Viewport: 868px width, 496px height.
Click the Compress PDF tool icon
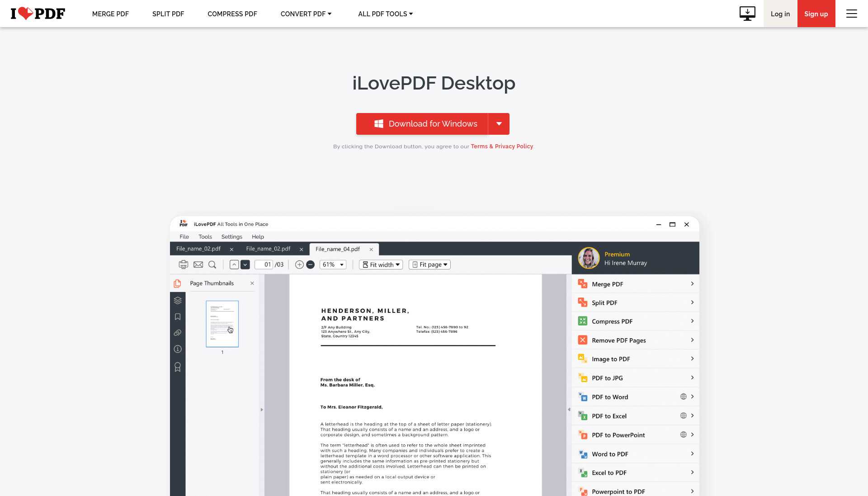point(582,321)
